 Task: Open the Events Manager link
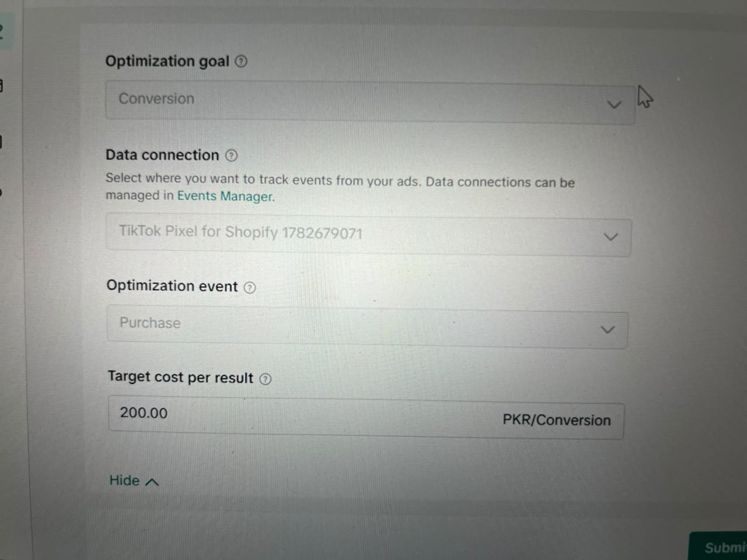tap(226, 197)
